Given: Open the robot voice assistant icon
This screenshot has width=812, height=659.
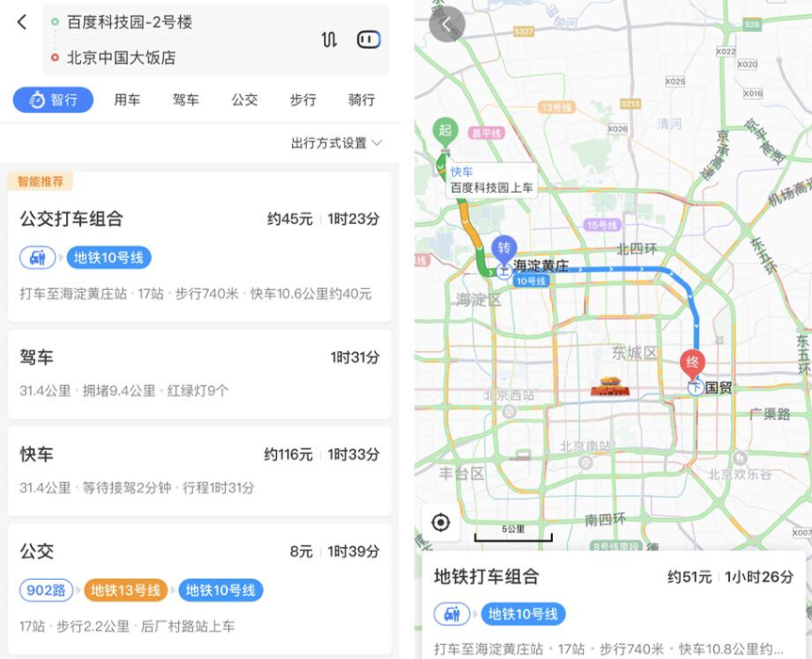Looking at the screenshot, I should (368, 40).
